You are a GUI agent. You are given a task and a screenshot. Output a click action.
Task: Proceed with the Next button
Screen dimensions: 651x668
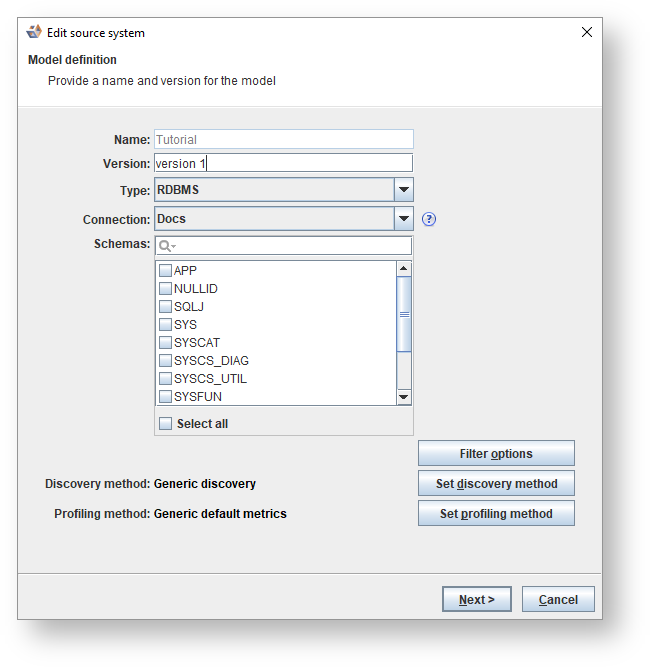477,600
